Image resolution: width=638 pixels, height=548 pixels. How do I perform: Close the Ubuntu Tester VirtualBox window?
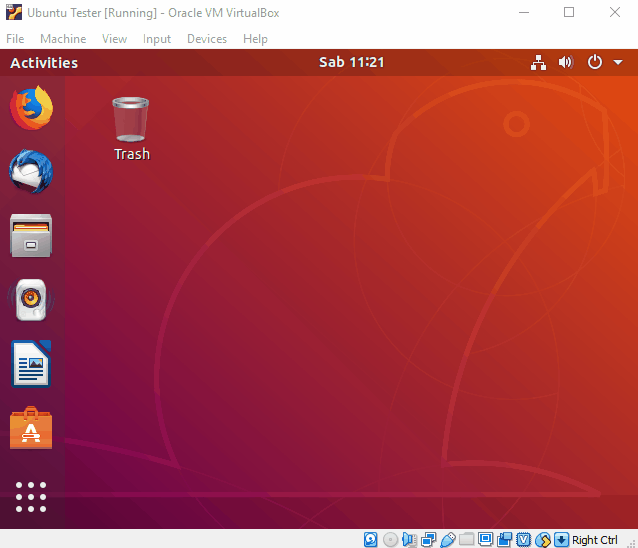tap(615, 13)
